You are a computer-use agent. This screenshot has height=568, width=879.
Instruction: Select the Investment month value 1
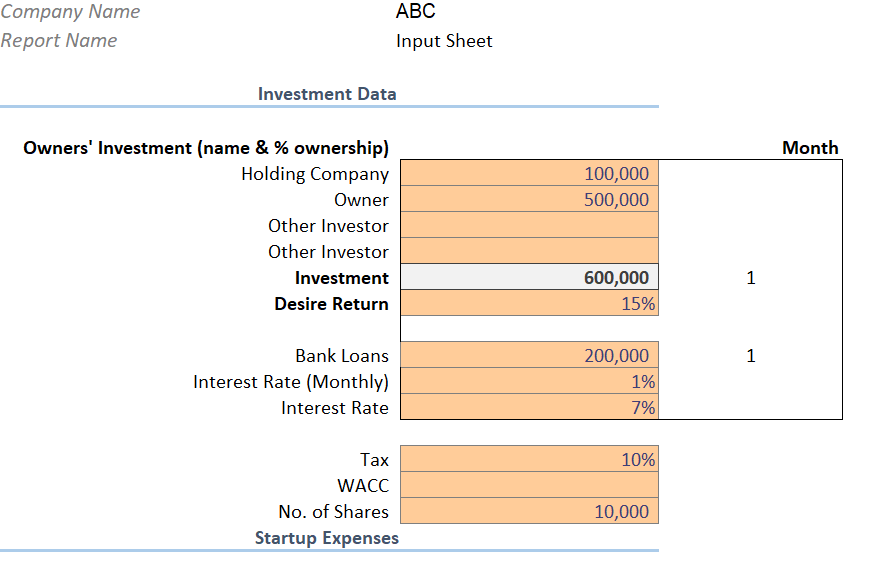coord(751,278)
